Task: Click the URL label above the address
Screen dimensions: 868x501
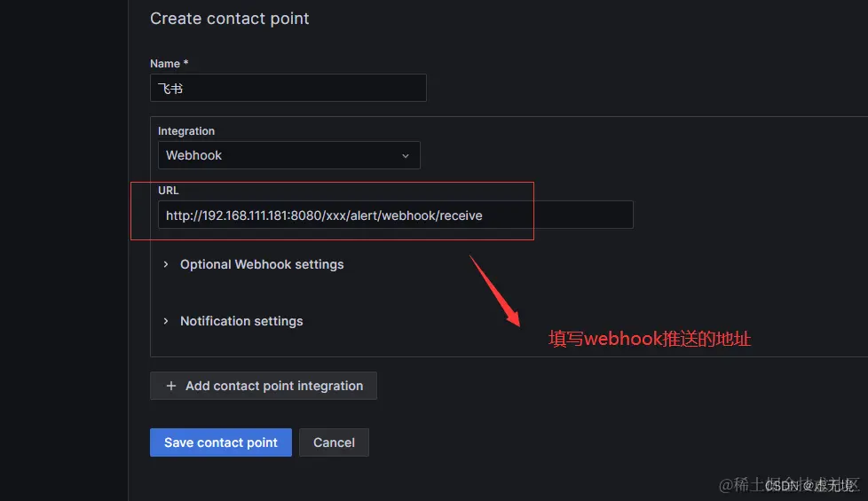Action: pyautogui.click(x=169, y=191)
